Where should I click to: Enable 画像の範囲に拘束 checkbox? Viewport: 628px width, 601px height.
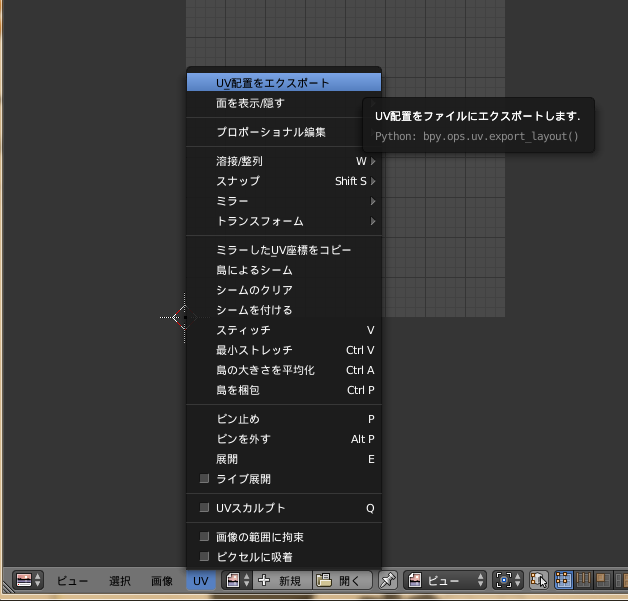pyautogui.click(x=204, y=537)
